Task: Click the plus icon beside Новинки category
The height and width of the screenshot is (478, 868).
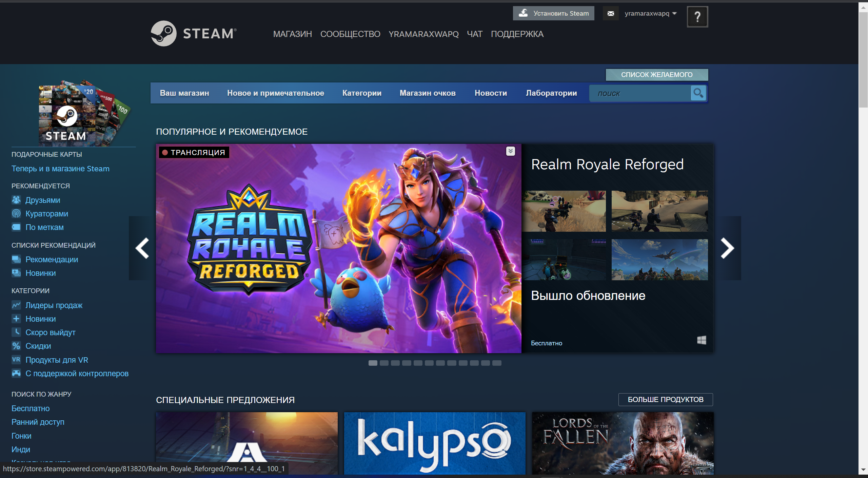Action: [16, 319]
